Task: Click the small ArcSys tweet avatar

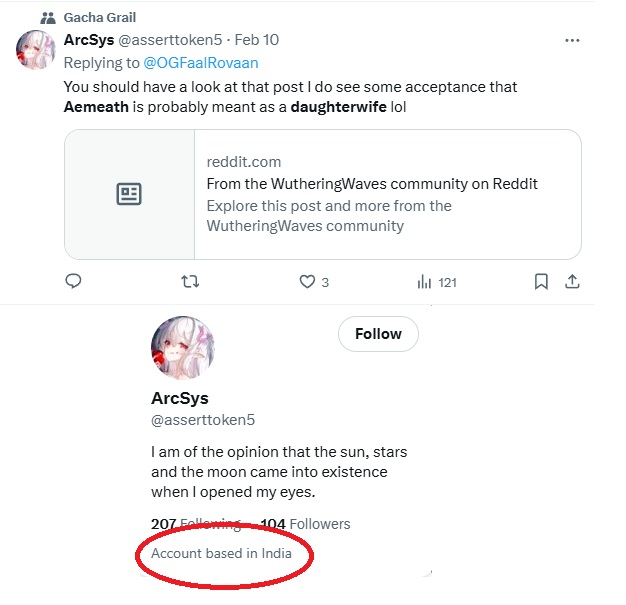Action: pos(35,49)
